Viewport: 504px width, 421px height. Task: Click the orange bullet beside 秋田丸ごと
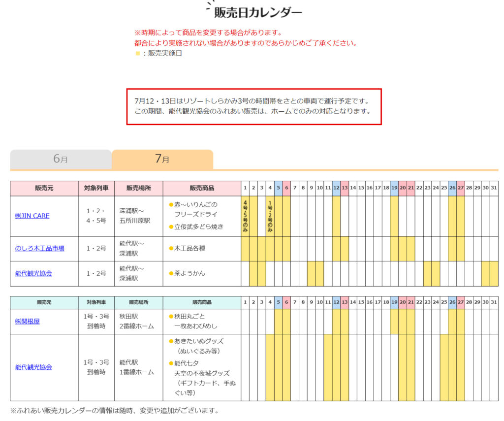tap(171, 316)
